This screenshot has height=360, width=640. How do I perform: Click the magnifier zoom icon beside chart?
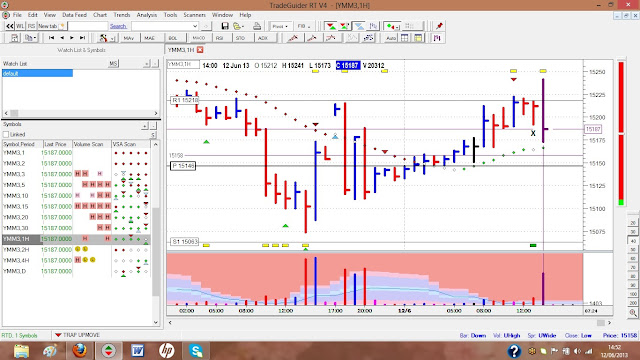[633, 313]
